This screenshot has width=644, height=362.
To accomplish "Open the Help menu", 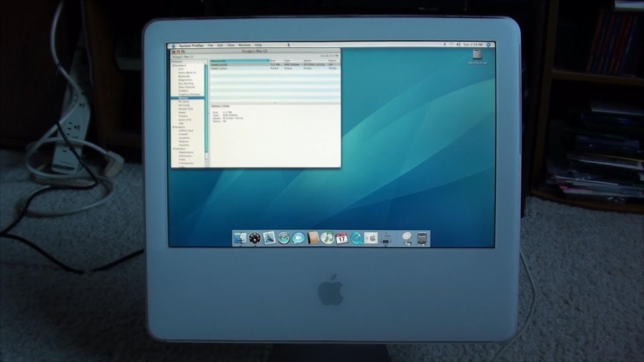I will click(258, 45).
